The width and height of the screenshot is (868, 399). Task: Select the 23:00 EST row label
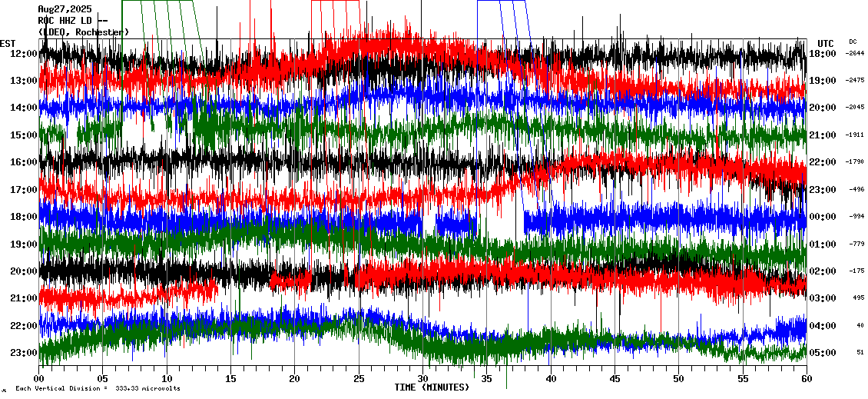coord(24,353)
